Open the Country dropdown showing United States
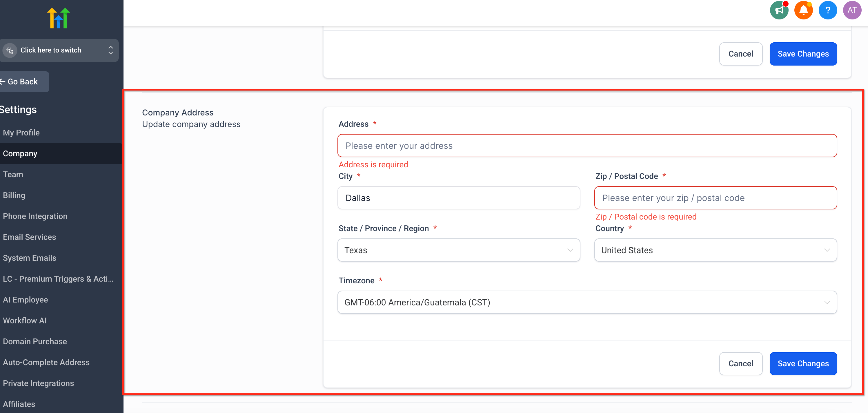The height and width of the screenshot is (413, 868). (x=715, y=250)
